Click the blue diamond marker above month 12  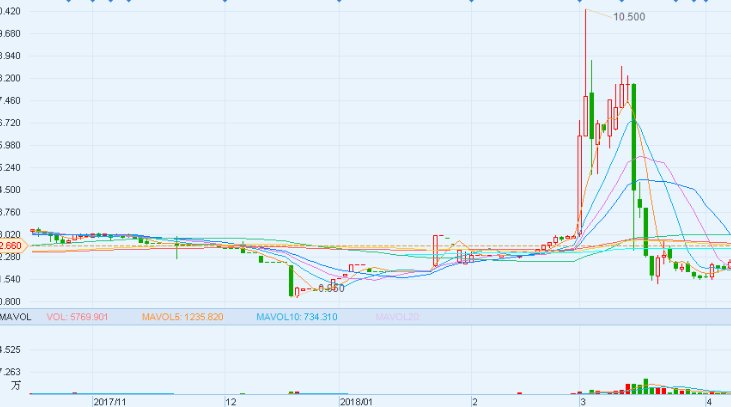click(227, 2)
